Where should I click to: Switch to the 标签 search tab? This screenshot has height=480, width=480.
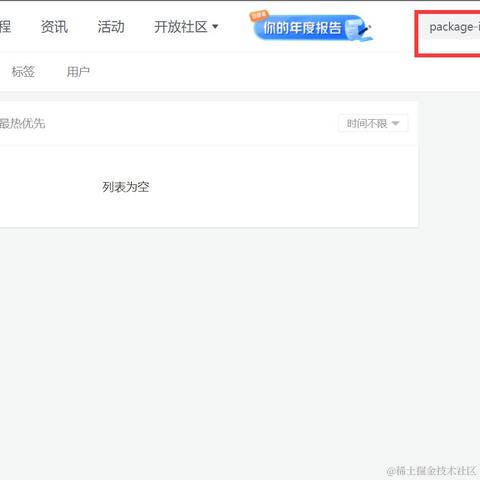(23, 72)
